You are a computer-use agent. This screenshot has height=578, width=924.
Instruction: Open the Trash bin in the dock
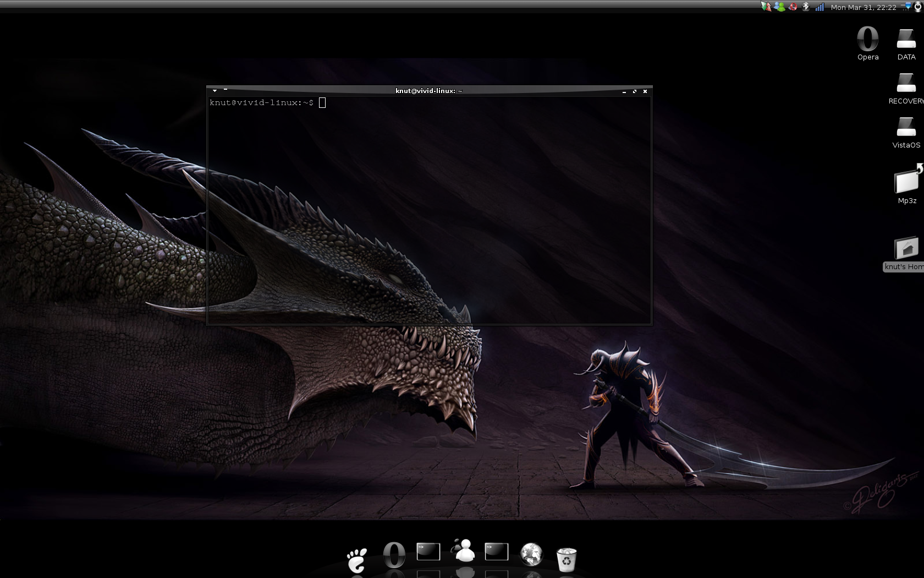pyautogui.click(x=566, y=560)
